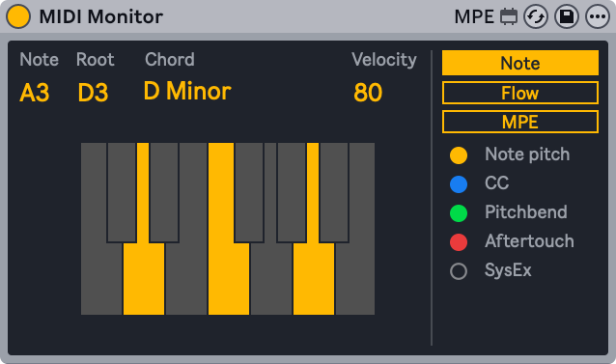Click the Note pitch label
Viewport: 616px width, 364px height.
527,154
